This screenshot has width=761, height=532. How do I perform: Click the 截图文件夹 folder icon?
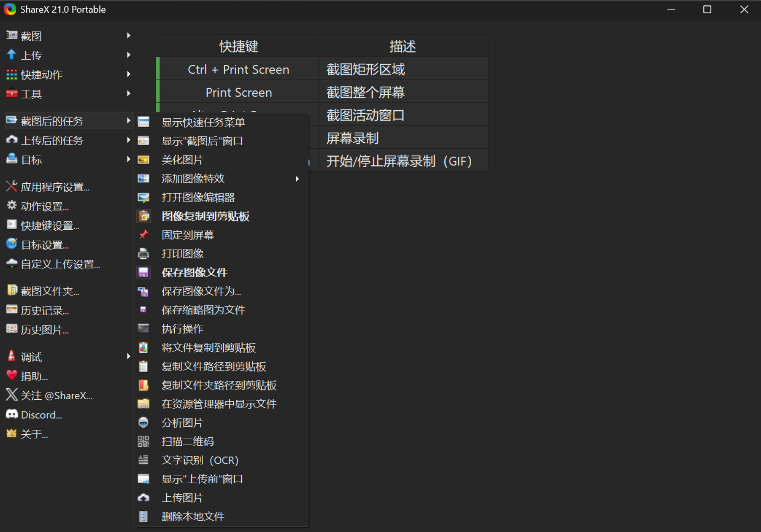tap(12, 290)
